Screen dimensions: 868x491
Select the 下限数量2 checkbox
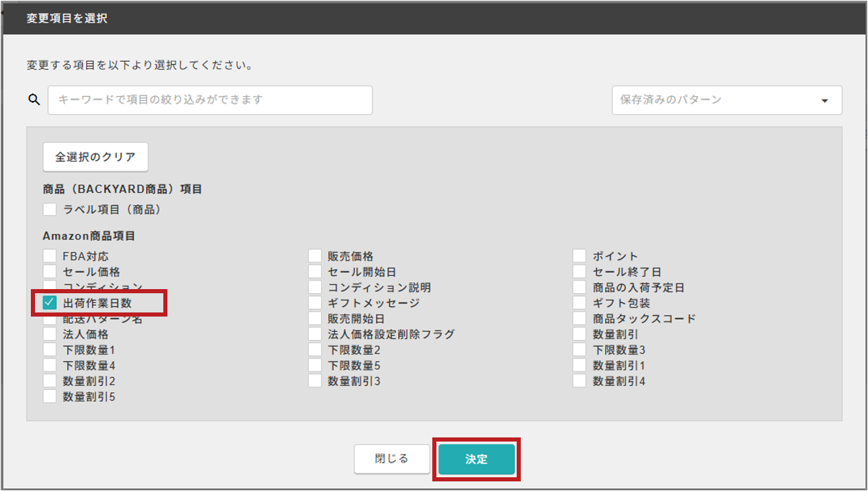click(x=314, y=350)
